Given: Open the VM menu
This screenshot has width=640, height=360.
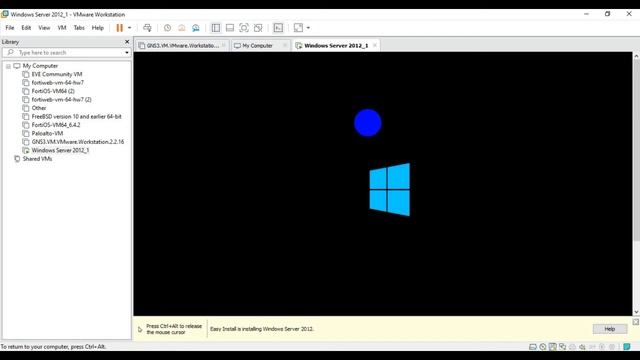Looking at the screenshot, I should tap(62, 28).
